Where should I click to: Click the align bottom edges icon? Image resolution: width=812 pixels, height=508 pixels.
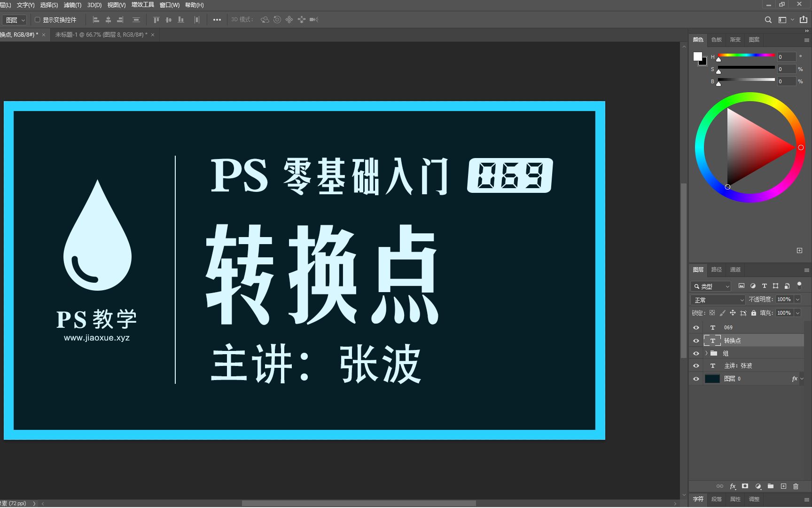click(x=181, y=20)
